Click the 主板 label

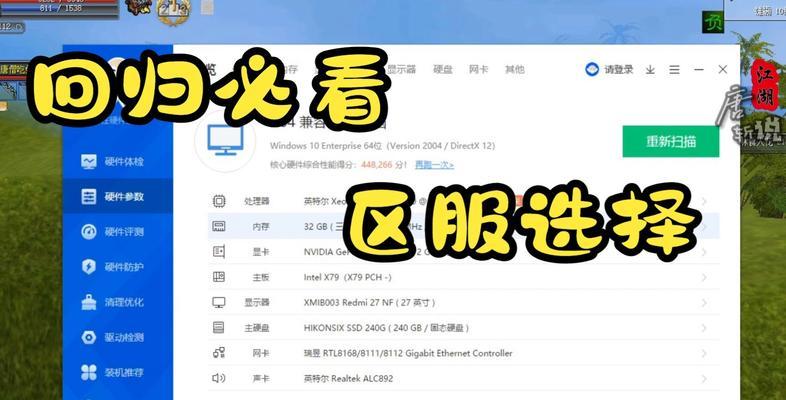point(261,277)
